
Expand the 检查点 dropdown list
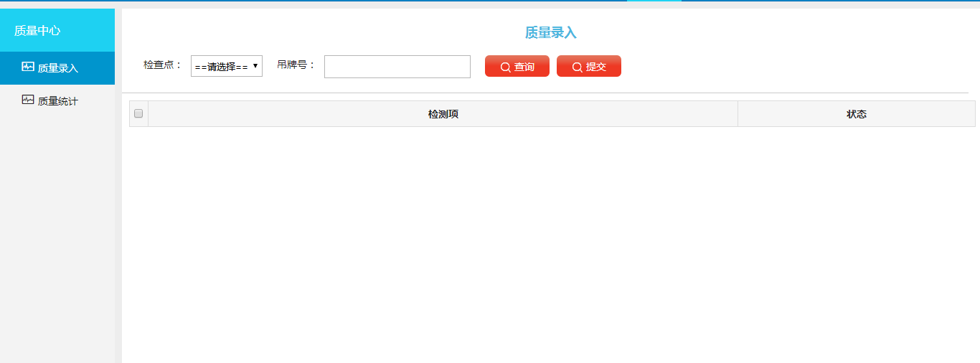click(227, 66)
